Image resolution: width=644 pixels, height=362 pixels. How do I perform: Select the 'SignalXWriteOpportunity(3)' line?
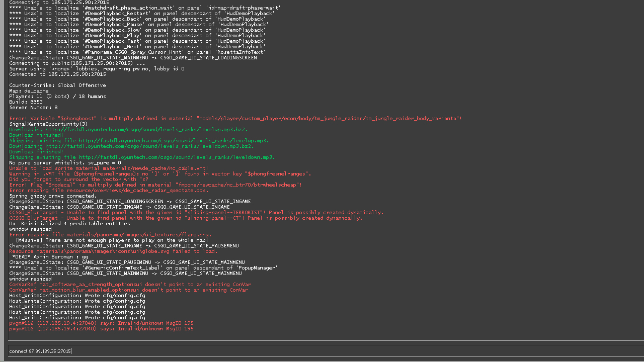48,124
